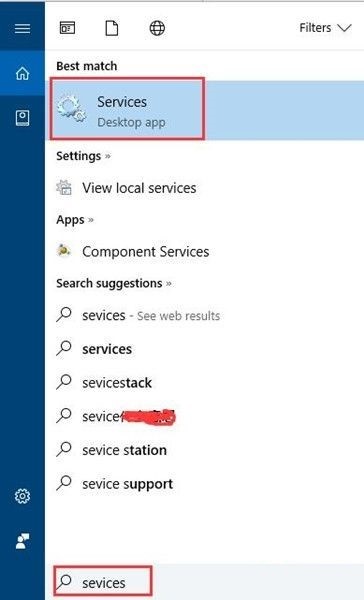Screen dimensions: 364x600
Task: Open the hamburger menu icon
Action: pos(22,28)
